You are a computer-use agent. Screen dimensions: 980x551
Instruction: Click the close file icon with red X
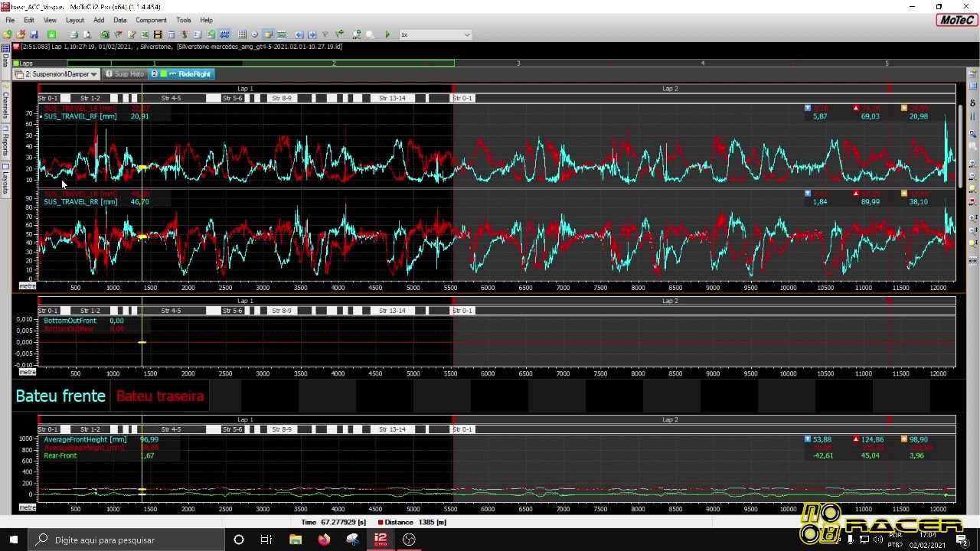tap(21, 34)
